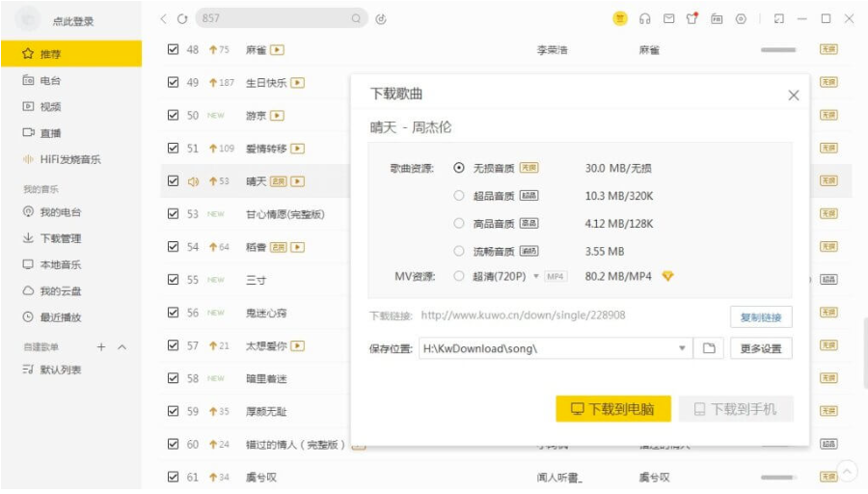Open 下载管理 in the sidebar
Image resolution: width=868 pixels, height=494 pixels.
coord(60,238)
